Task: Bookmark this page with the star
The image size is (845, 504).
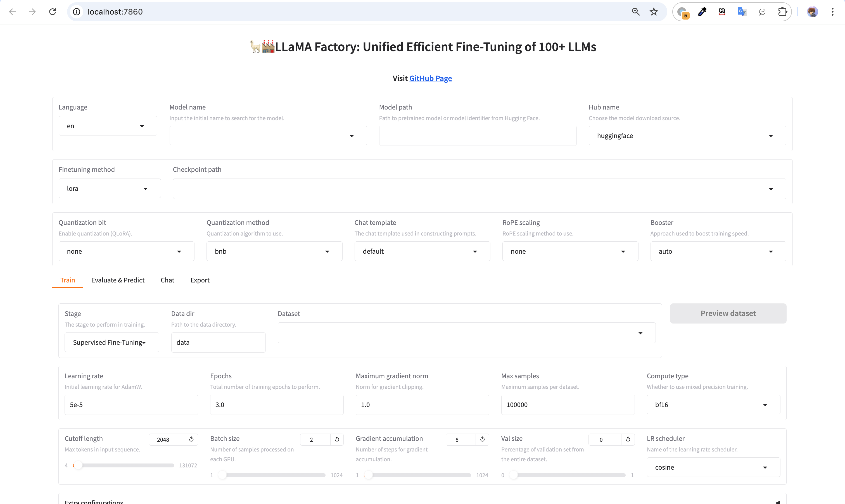Action: [654, 12]
